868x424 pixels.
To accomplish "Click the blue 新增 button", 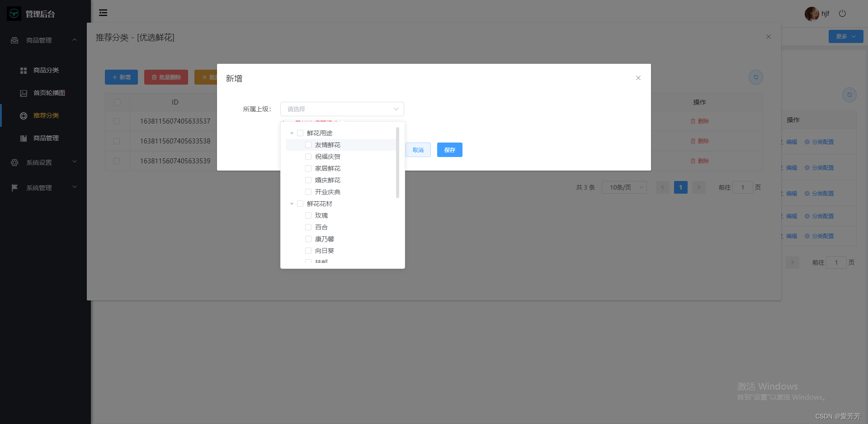I will point(121,77).
